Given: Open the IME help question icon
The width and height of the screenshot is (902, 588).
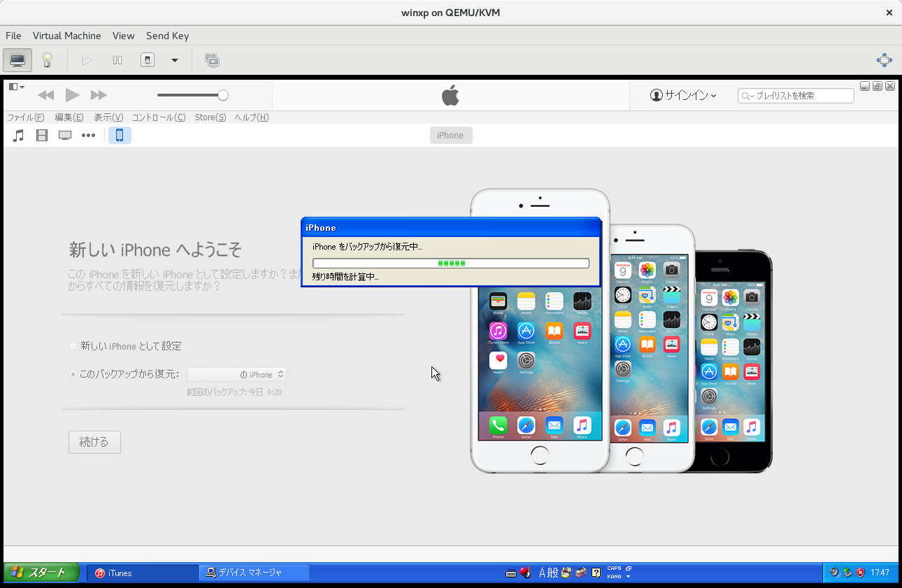Looking at the screenshot, I should point(596,573).
